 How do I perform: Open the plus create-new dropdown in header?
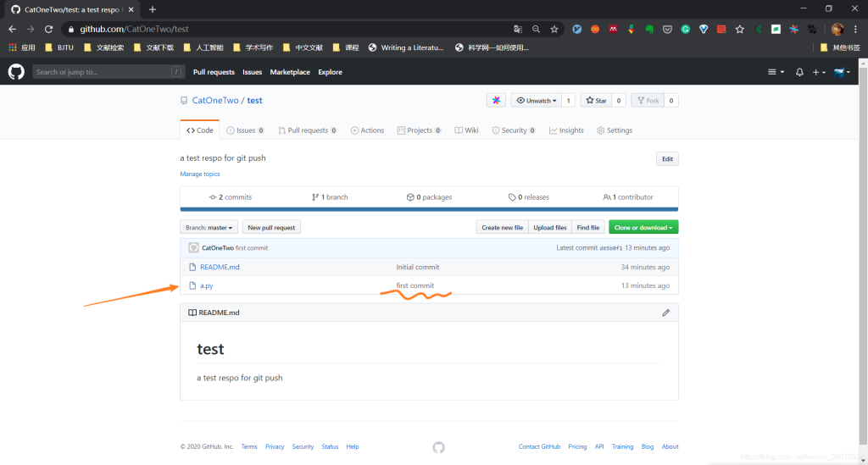point(819,72)
